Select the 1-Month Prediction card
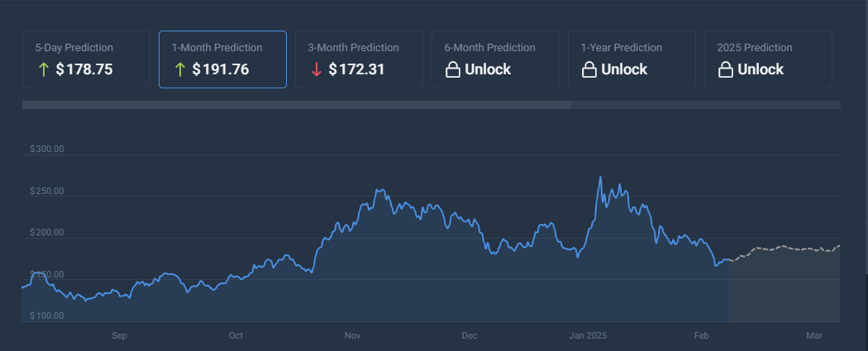Viewport: 868px width, 351px height. [x=222, y=59]
